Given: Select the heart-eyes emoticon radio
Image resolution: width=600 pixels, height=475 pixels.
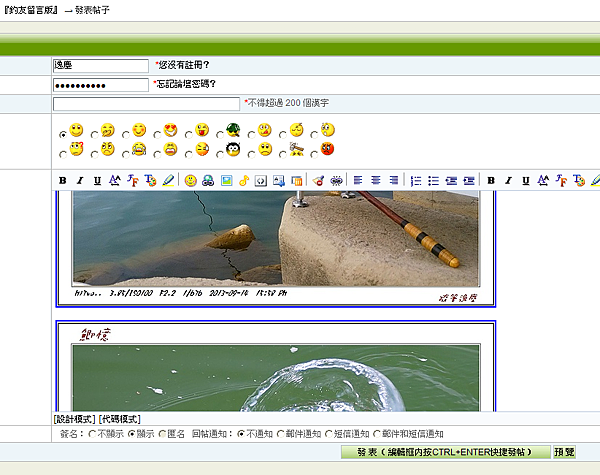Looking at the screenshot, I should [x=157, y=135].
